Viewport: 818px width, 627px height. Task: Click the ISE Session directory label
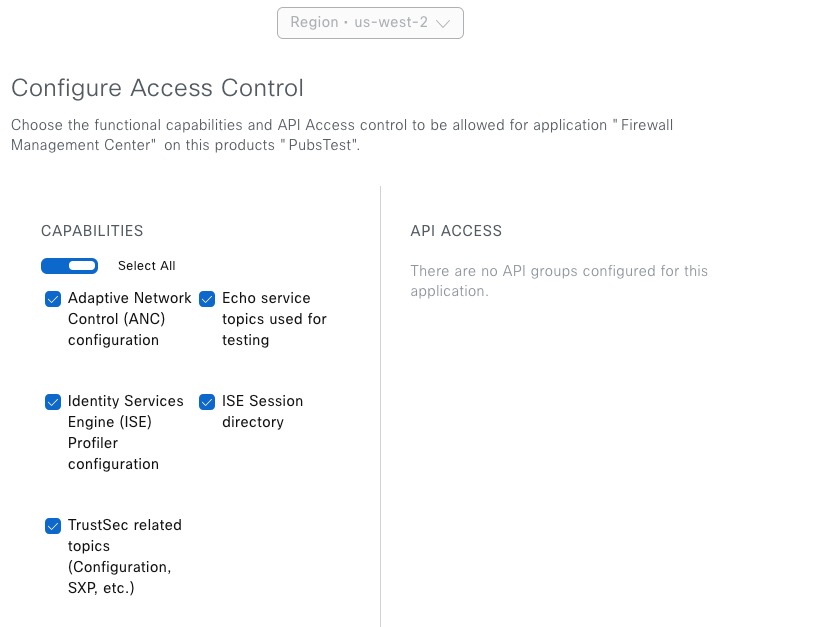pyautogui.click(x=262, y=411)
